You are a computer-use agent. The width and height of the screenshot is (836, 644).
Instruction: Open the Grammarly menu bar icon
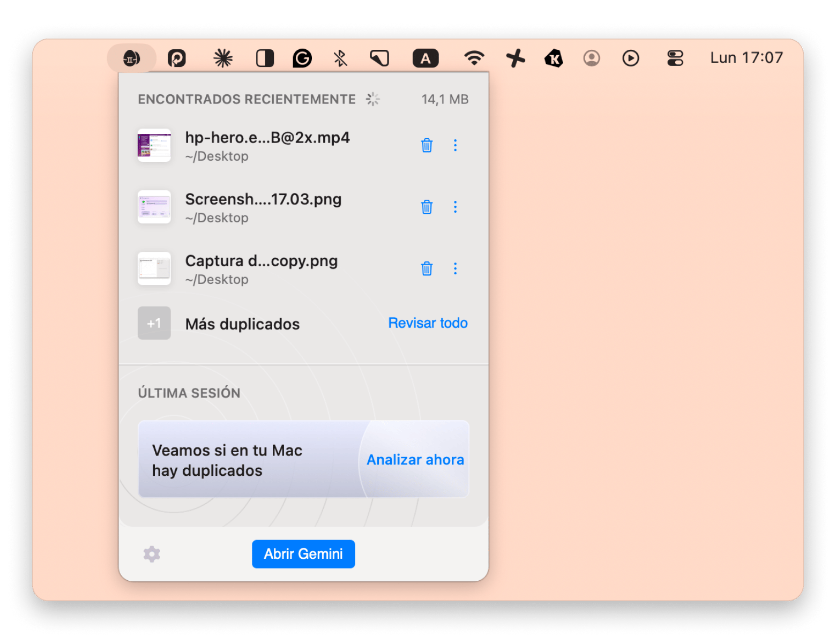coord(302,58)
